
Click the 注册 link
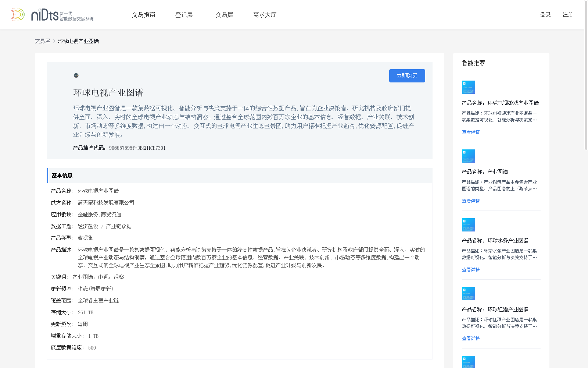(x=568, y=15)
